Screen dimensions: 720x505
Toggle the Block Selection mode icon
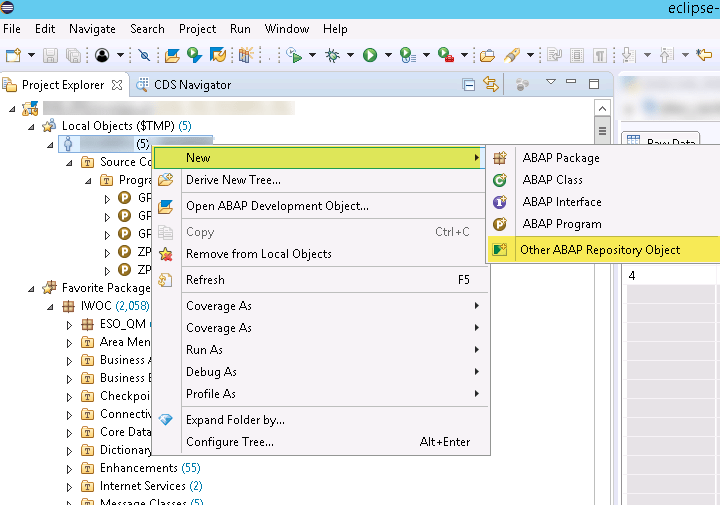[x=577, y=56]
